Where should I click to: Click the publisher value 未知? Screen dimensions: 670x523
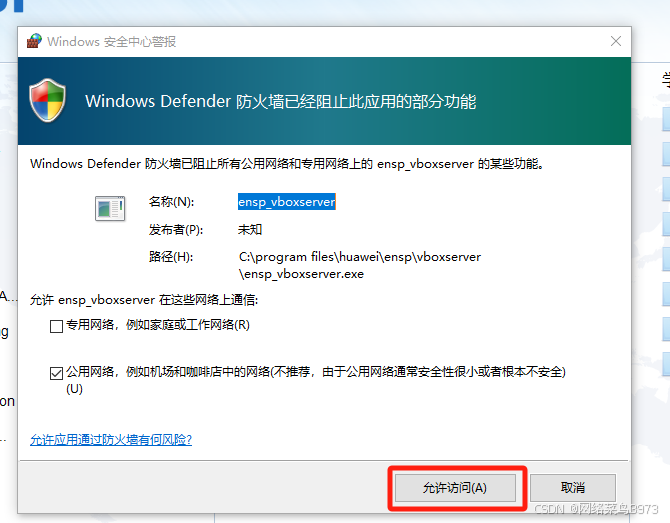tap(250, 230)
